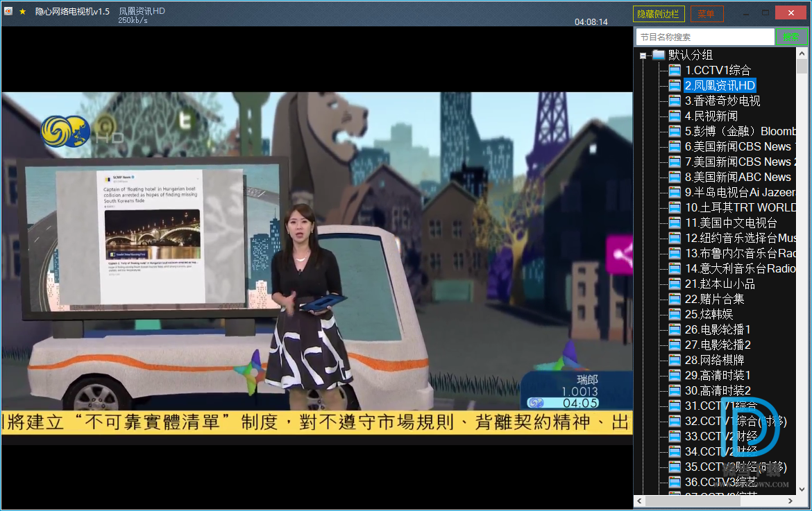
Task: Select channel 5.彭博（金融）Bloomberg
Action: 740,131
